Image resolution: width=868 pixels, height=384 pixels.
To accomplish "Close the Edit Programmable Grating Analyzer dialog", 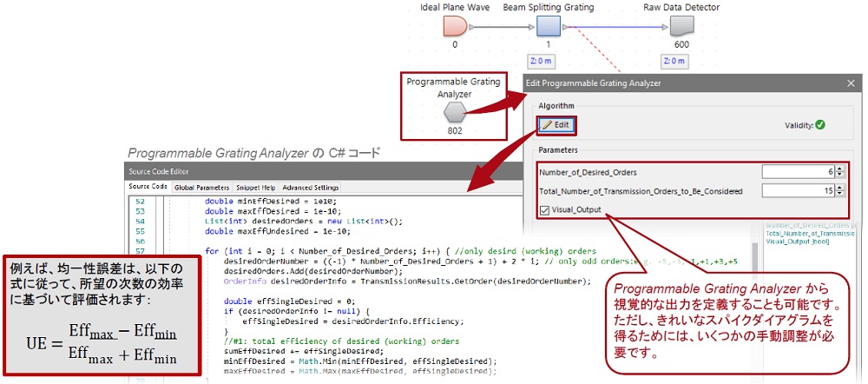I will [851, 83].
